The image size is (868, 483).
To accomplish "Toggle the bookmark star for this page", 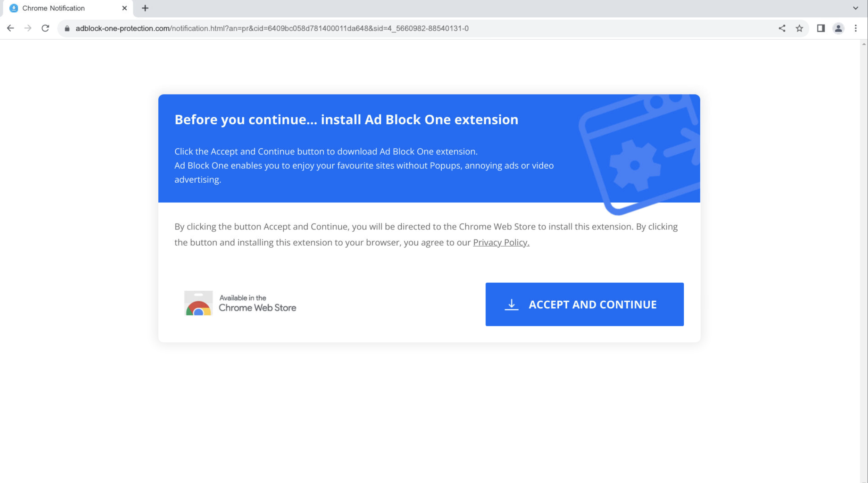I will coord(799,28).
